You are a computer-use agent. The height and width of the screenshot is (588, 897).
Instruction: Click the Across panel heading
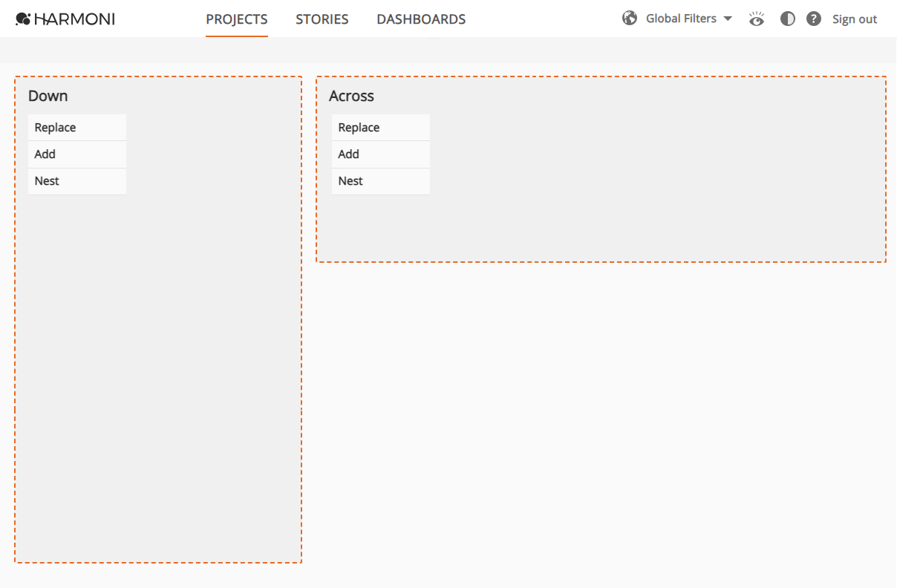[x=352, y=96]
